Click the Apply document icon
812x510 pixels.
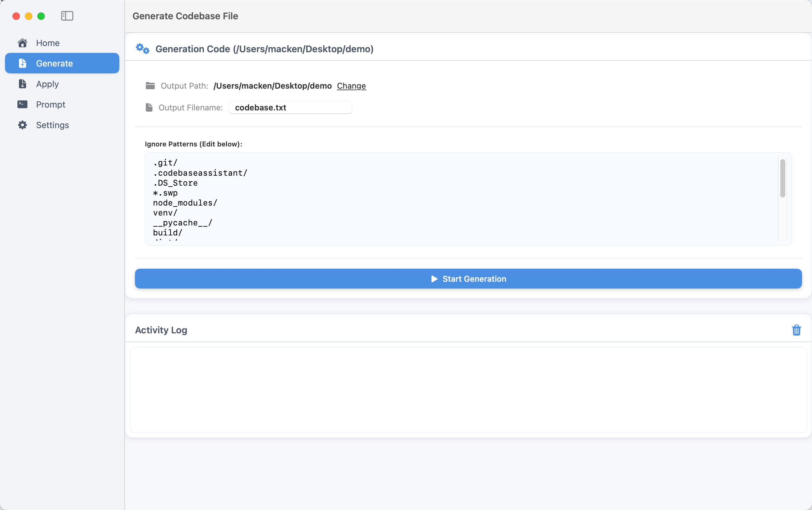tap(23, 84)
